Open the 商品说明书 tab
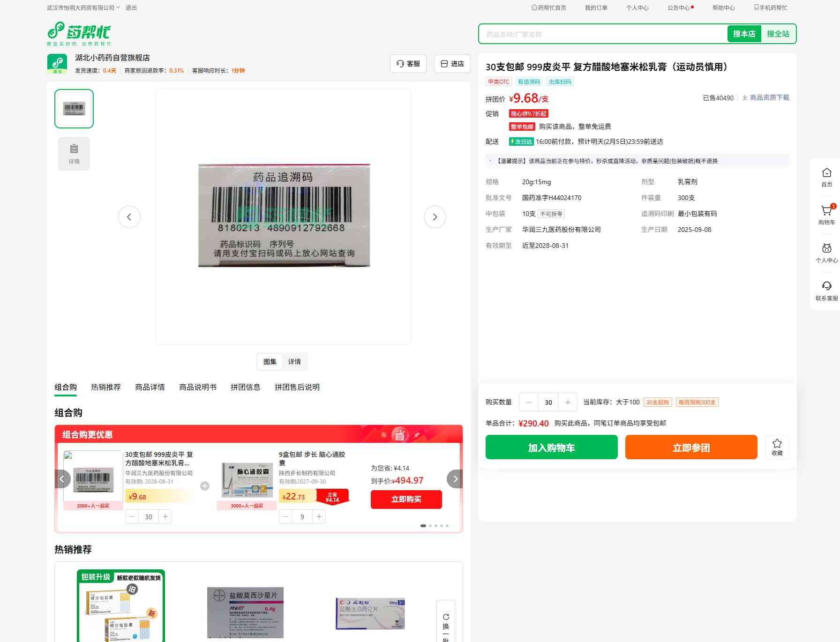Screen dimensions: 840x642 [x=198, y=387]
